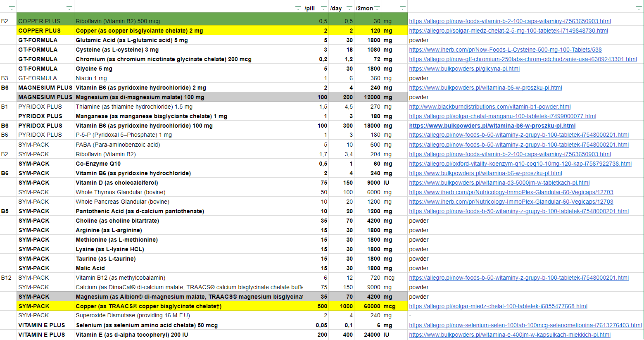Image resolution: width=644 pixels, height=340 pixels.
Task: Select the B1 label cell
Action: point(8,107)
